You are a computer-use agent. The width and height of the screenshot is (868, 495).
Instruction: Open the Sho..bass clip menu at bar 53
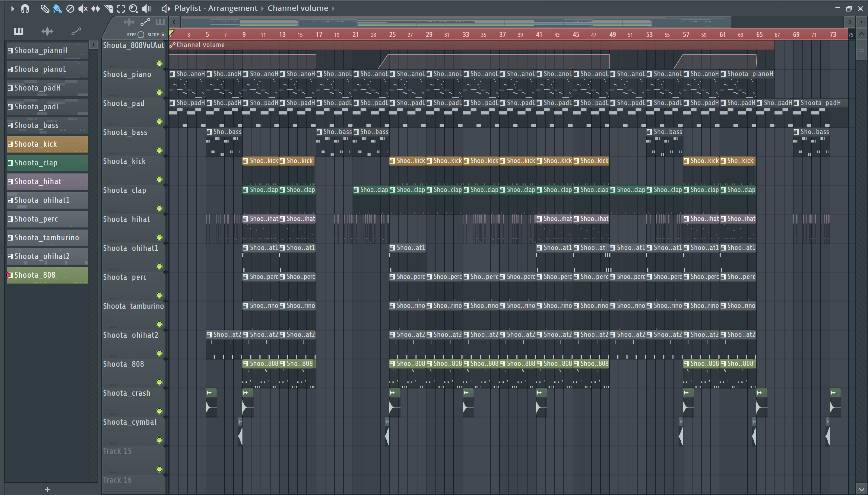649,132
